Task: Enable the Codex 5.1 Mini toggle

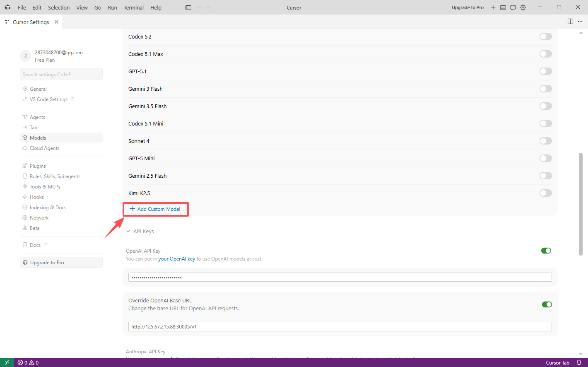Action: point(546,123)
